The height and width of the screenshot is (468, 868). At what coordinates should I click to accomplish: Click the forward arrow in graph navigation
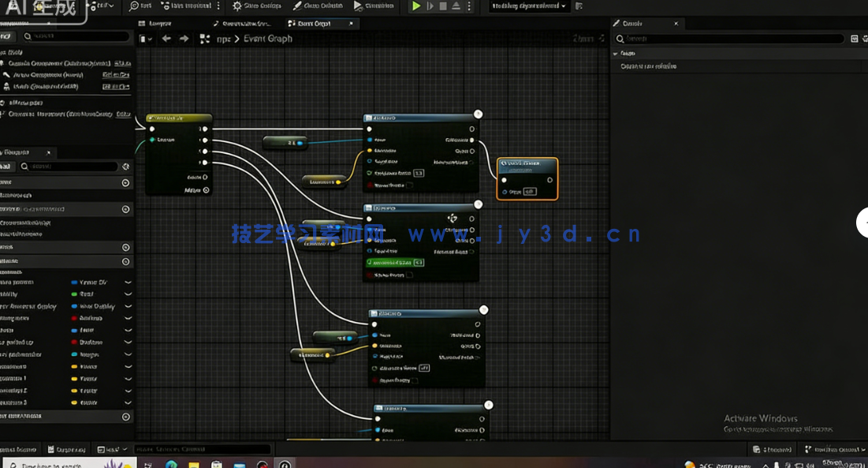point(184,39)
